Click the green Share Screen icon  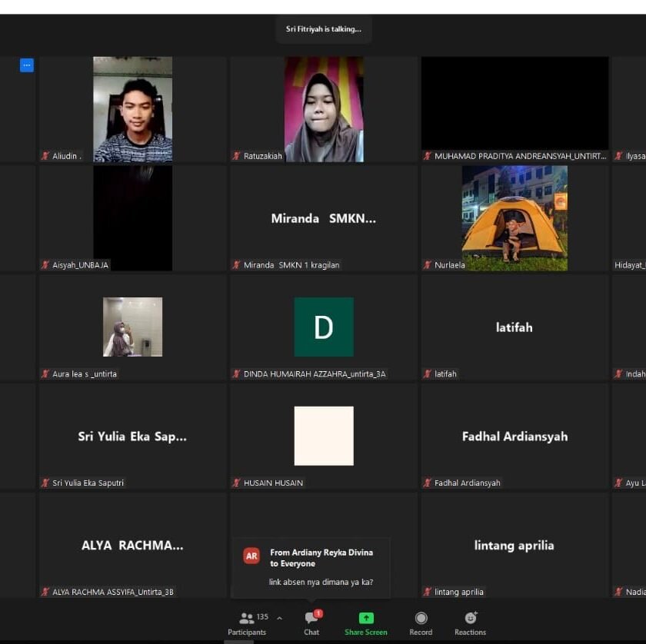coord(366,619)
